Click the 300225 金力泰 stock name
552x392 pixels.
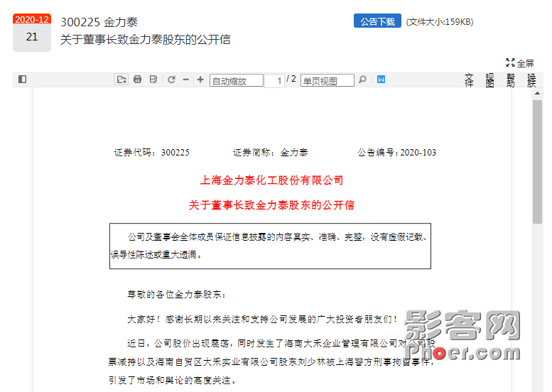tap(99, 22)
